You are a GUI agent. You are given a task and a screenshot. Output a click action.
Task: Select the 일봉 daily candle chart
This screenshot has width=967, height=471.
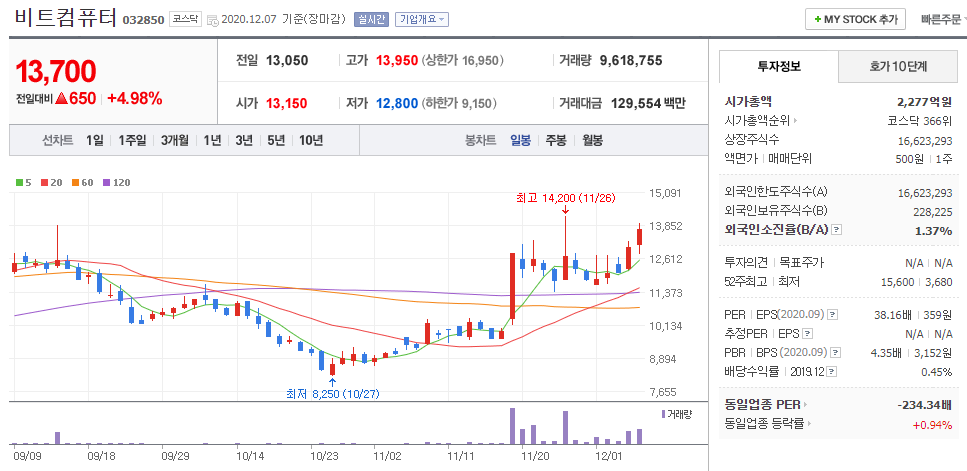521,141
